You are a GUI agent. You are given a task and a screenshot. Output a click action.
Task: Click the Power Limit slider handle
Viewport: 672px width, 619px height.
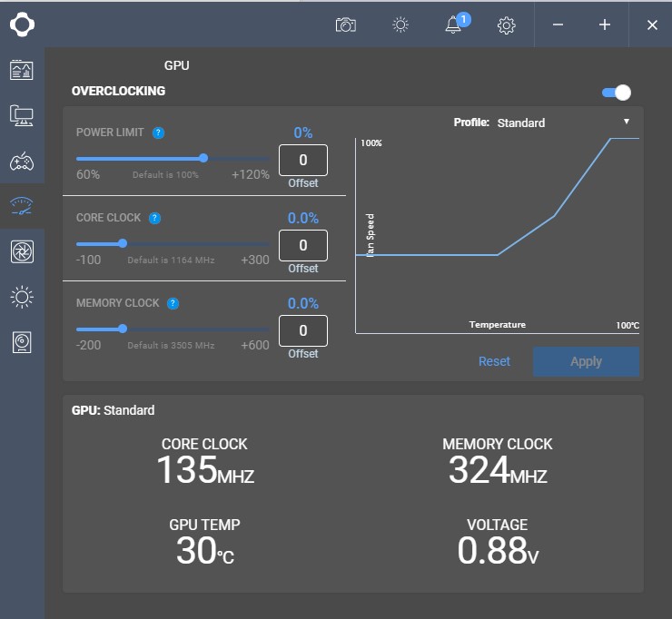[x=203, y=158]
